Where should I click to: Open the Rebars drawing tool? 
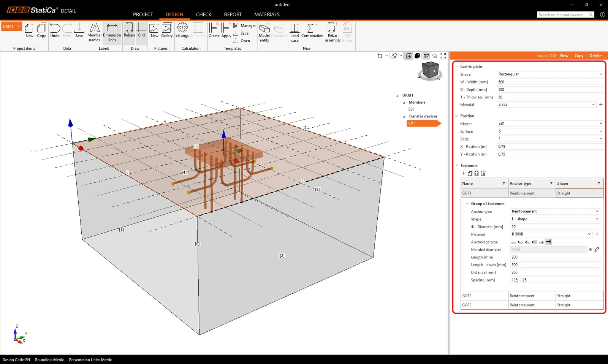(129, 30)
